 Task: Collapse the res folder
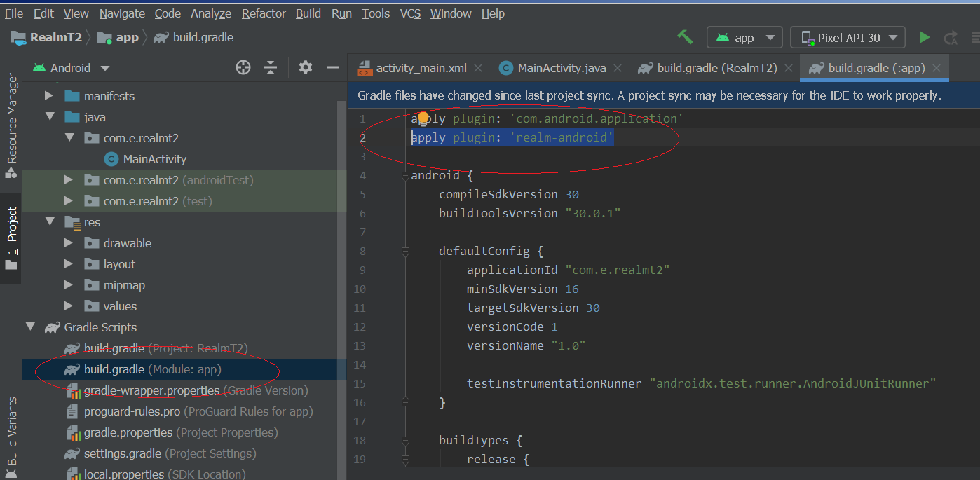coord(49,221)
